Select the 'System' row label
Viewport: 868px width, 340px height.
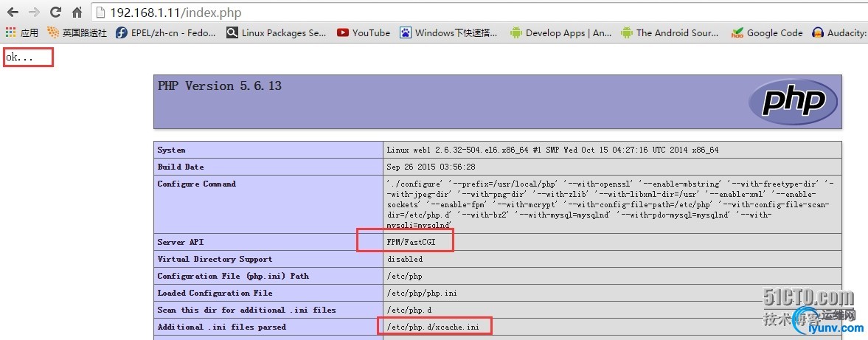pyautogui.click(x=172, y=150)
